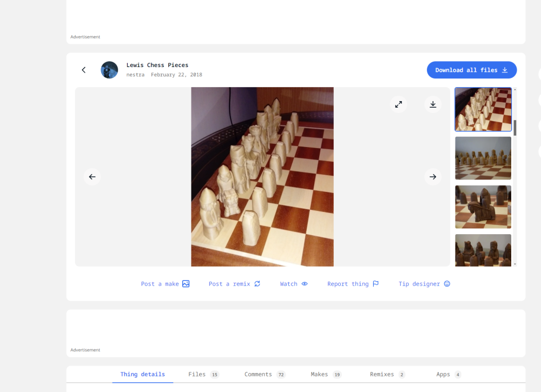Click the Lewis Chess Pieces title

(157, 65)
